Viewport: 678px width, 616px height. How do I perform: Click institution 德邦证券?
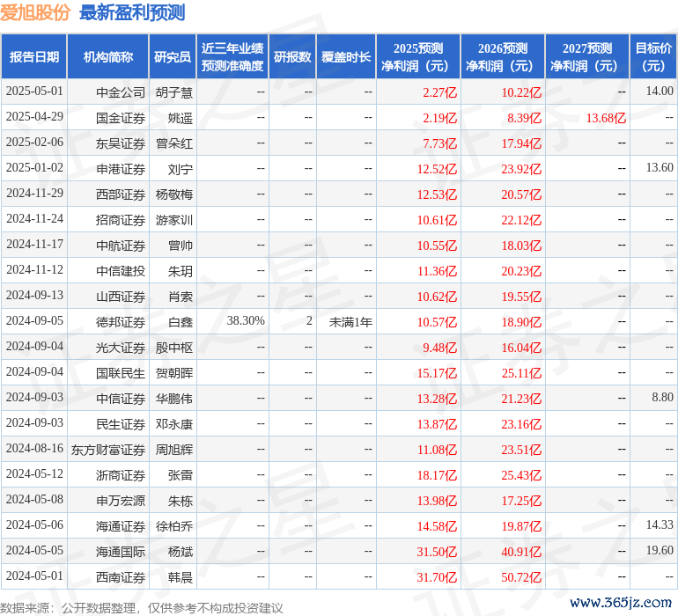tap(121, 322)
